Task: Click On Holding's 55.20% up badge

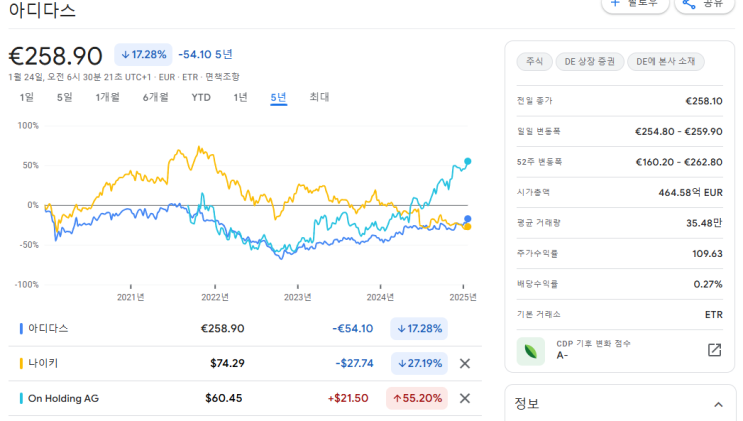Action: (x=416, y=398)
